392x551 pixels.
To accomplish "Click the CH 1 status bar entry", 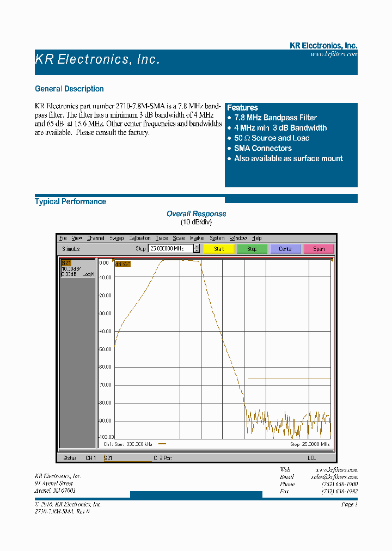I will pos(90,458).
